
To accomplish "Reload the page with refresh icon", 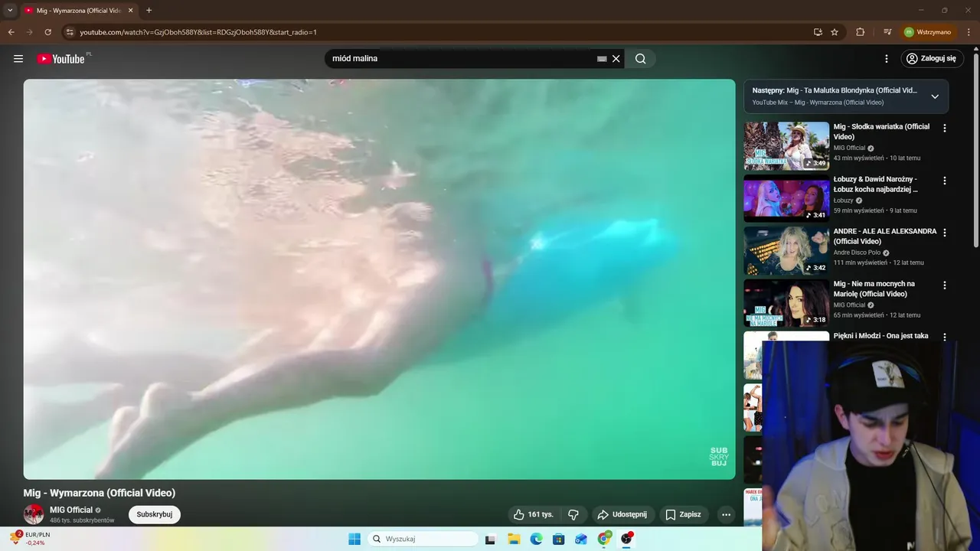I will coord(47,32).
